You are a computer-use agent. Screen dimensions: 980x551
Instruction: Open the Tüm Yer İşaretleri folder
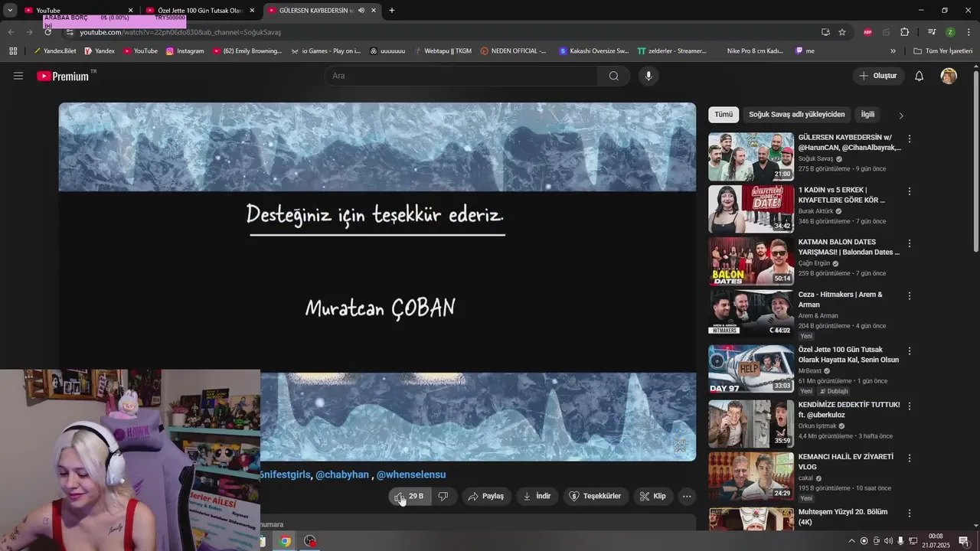[942, 51]
